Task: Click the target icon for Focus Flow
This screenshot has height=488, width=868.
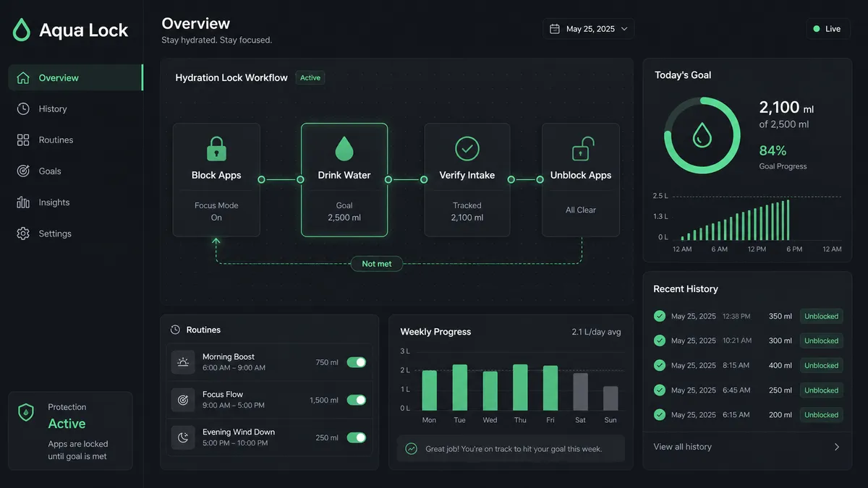Action: [183, 400]
